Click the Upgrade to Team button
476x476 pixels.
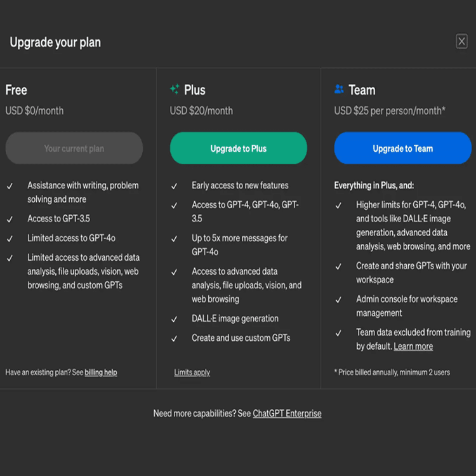point(402,149)
